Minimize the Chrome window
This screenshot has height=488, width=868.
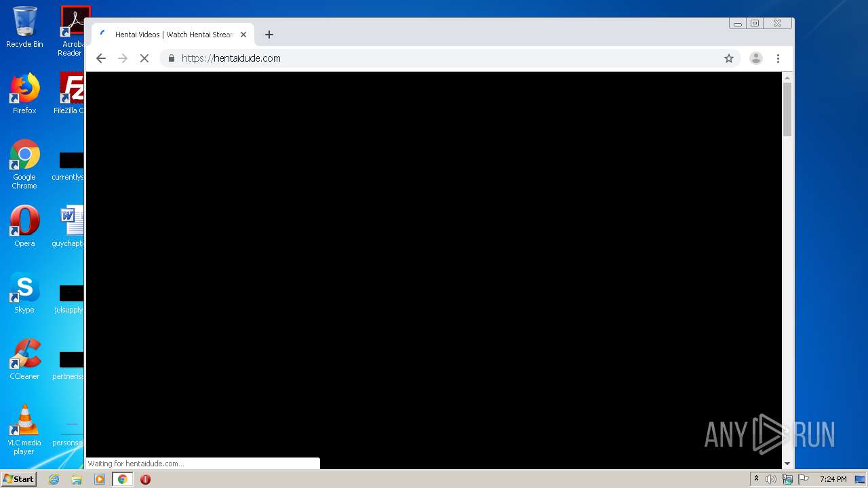coord(738,24)
